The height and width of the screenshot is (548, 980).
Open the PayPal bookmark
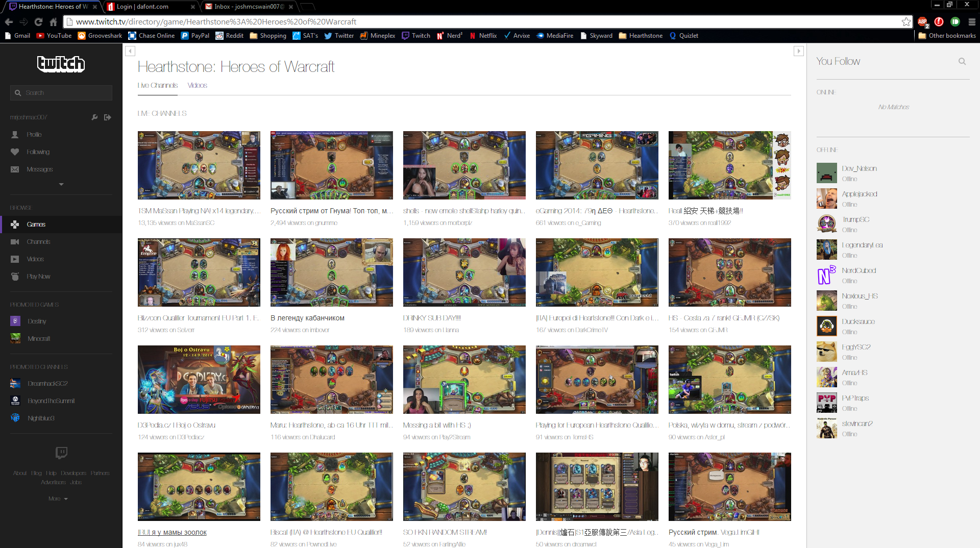tap(195, 36)
